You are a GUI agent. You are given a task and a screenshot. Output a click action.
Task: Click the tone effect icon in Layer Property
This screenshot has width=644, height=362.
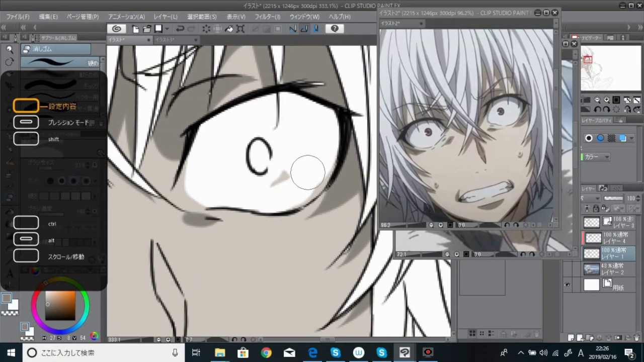pyautogui.click(x=611, y=138)
